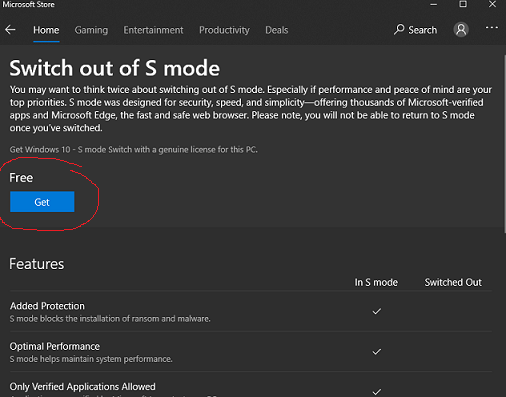
Task: Click the 'In S mode' column header
Action: [x=376, y=282]
